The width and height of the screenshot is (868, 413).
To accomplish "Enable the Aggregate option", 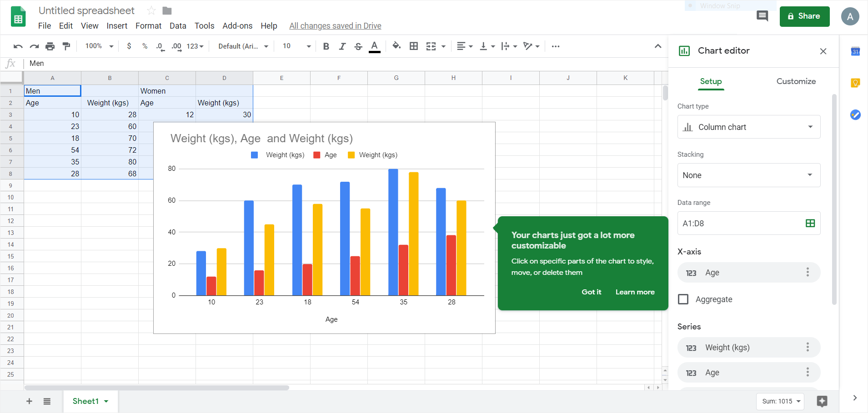I will tap(684, 299).
